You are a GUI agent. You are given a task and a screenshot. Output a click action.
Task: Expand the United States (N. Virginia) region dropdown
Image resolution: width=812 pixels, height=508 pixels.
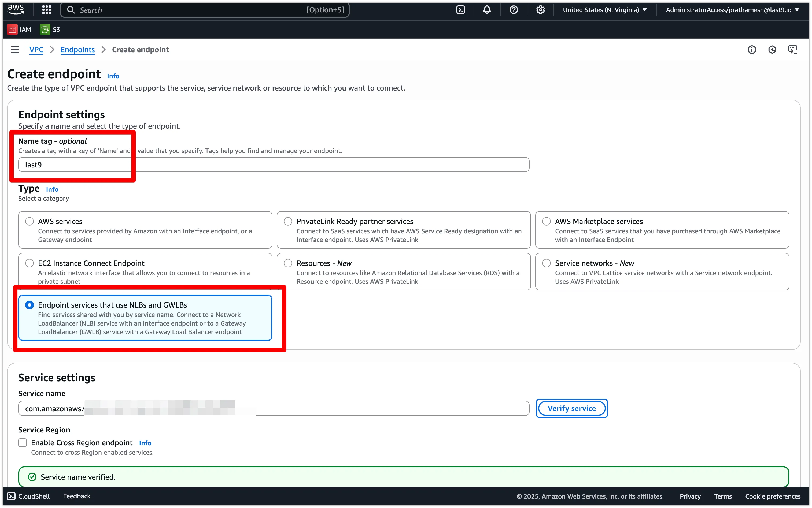click(604, 10)
